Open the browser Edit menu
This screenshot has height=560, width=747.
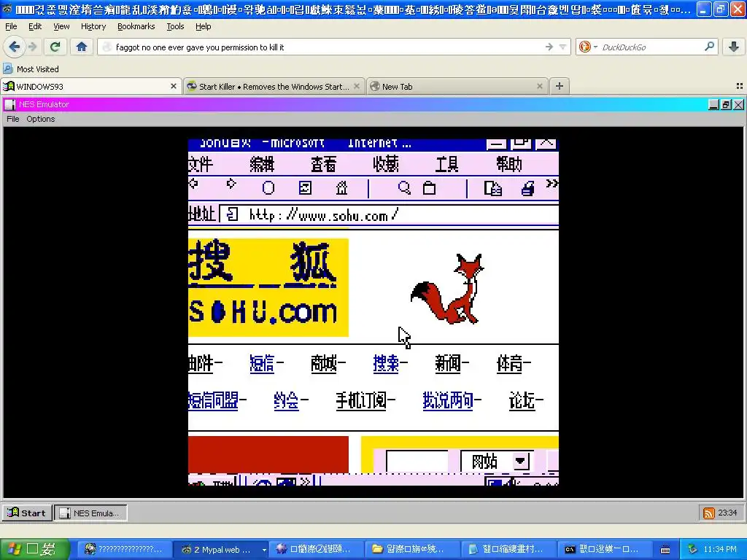(x=35, y=26)
